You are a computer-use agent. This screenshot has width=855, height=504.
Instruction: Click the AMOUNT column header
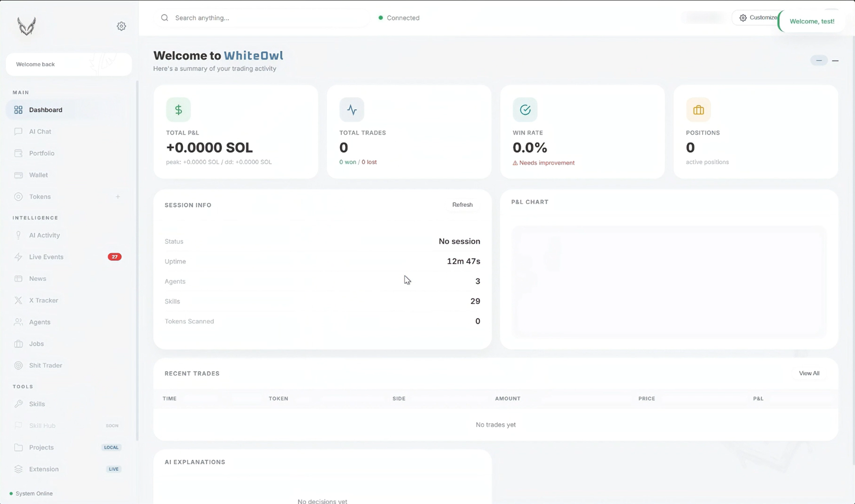507,399
